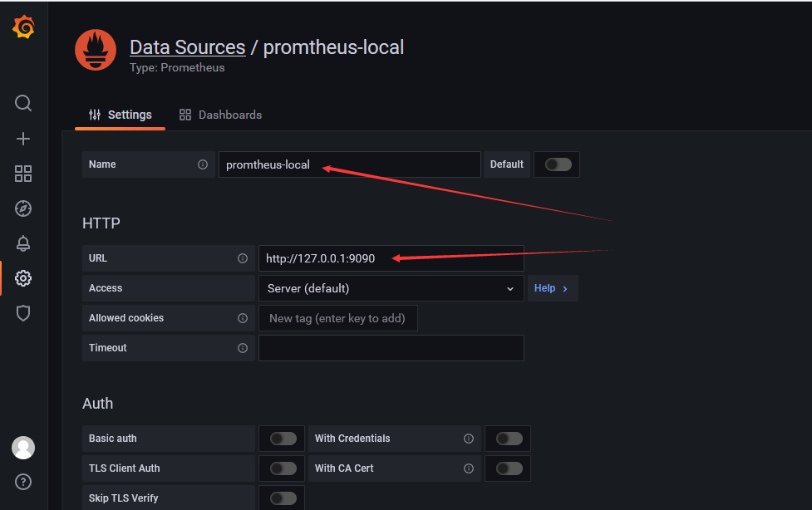The height and width of the screenshot is (510, 812).
Task: Switch to the Dashboards tab
Action: point(220,115)
